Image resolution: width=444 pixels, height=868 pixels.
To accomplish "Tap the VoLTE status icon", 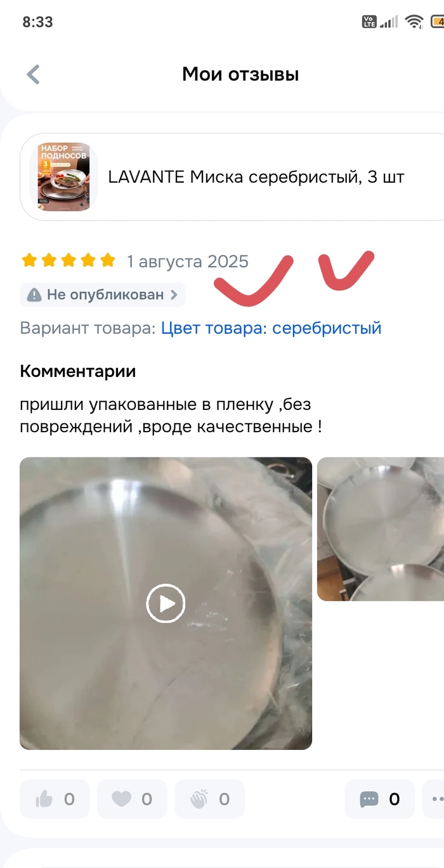I will [369, 22].
